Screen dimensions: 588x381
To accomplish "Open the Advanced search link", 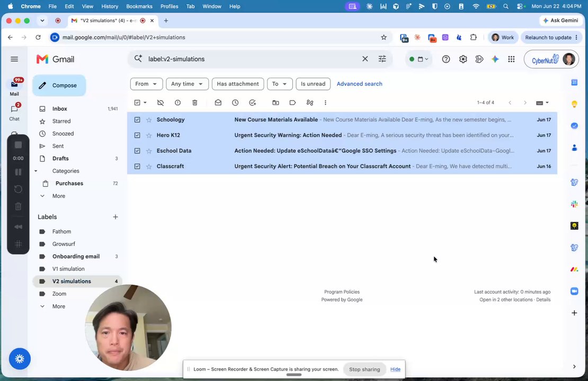I will (x=359, y=84).
